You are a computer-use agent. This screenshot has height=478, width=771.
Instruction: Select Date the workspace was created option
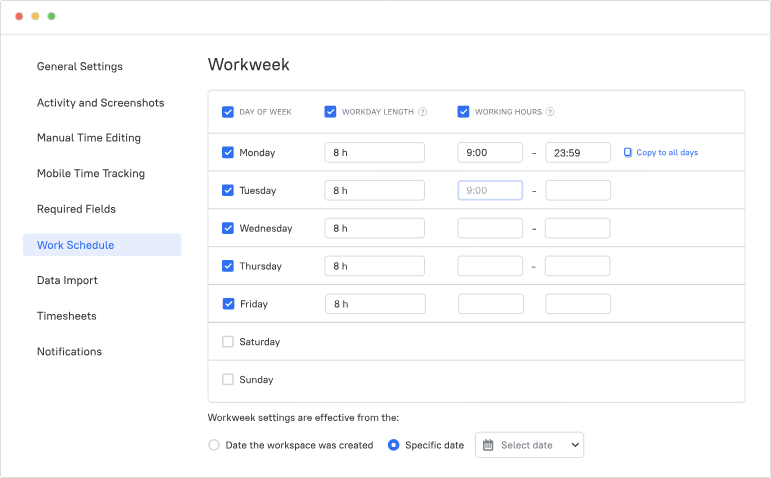214,445
